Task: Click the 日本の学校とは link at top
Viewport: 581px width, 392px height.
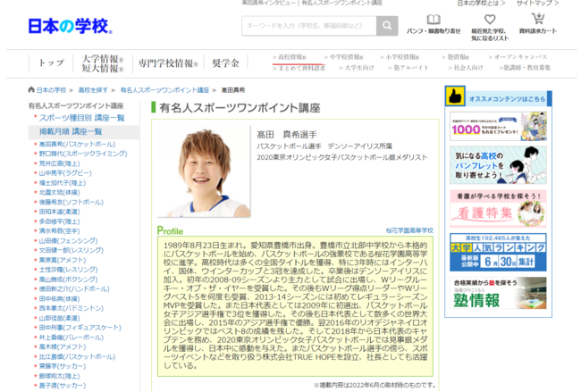Action: pyautogui.click(x=481, y=4)
